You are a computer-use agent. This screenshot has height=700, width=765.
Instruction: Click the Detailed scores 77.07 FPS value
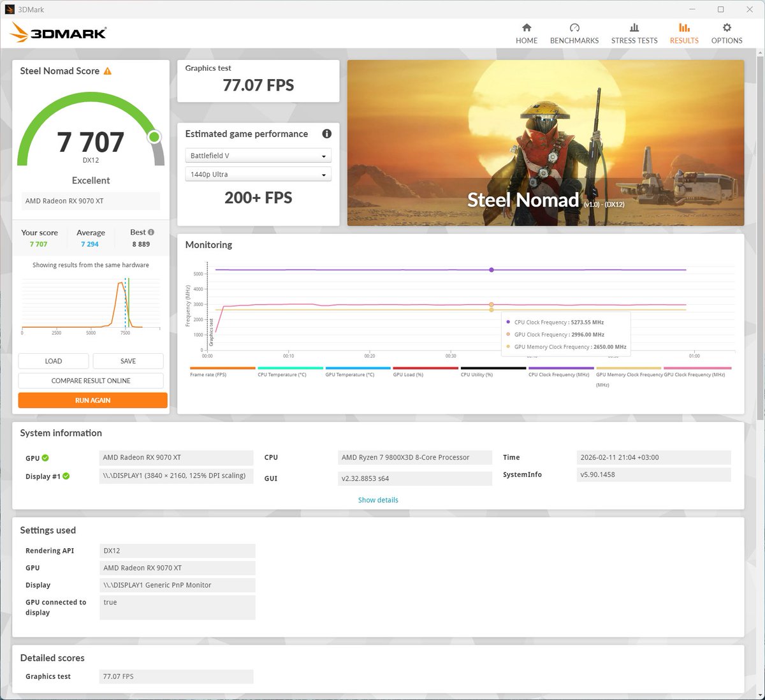[x=176, y=676]
